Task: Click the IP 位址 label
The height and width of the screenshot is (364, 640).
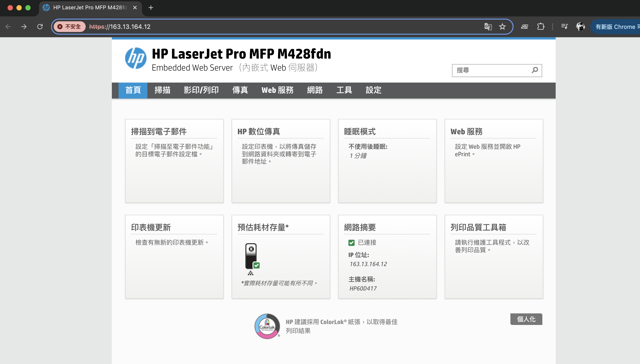Action: tap(359, 255)
